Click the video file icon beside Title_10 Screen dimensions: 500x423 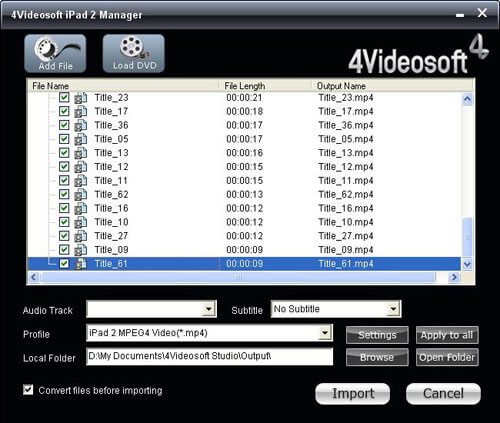(80, 222)
